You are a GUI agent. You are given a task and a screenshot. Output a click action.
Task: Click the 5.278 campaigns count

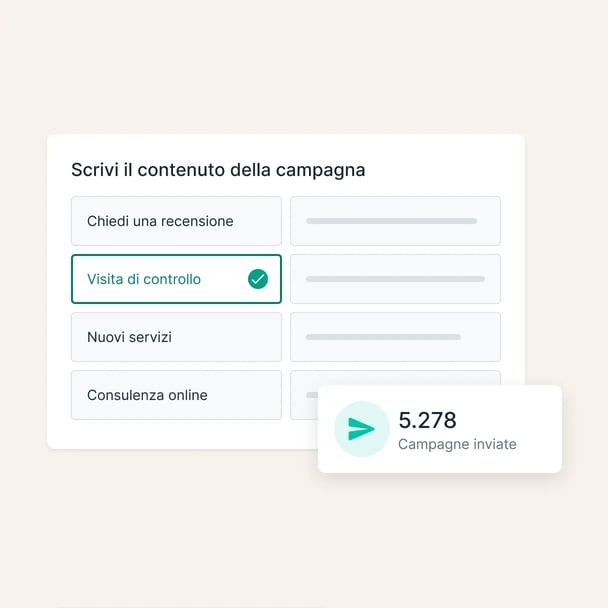point(427,420)
